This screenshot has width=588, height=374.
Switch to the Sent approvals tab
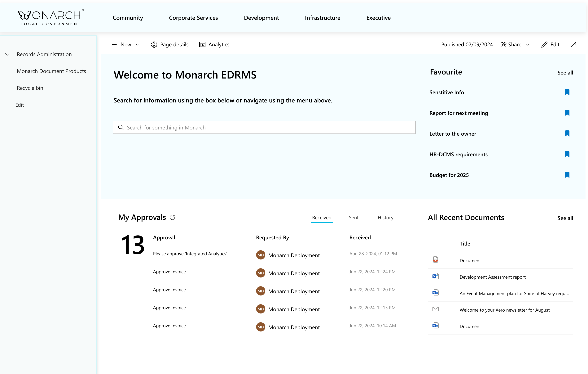coord(353,218)
